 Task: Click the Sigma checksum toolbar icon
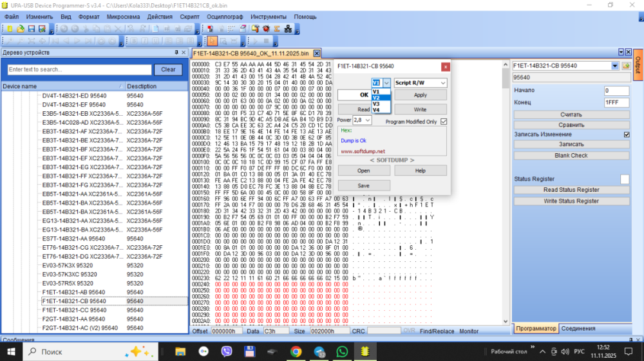[277, 29]
